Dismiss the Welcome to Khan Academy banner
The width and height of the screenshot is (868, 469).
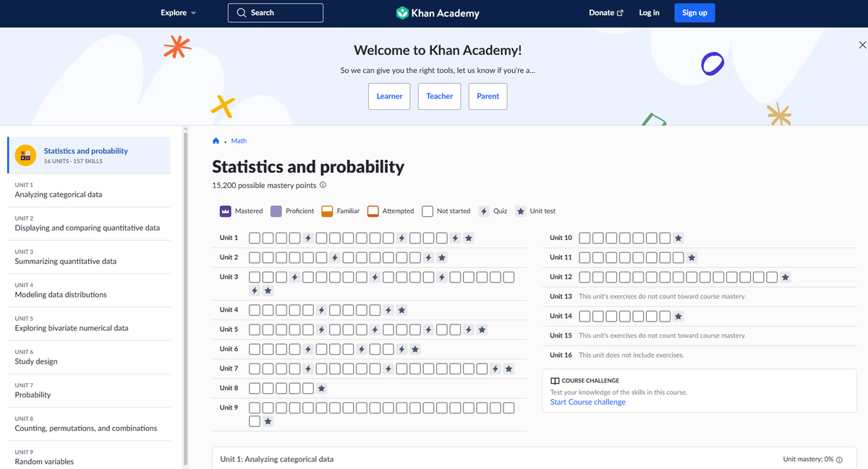861,46
